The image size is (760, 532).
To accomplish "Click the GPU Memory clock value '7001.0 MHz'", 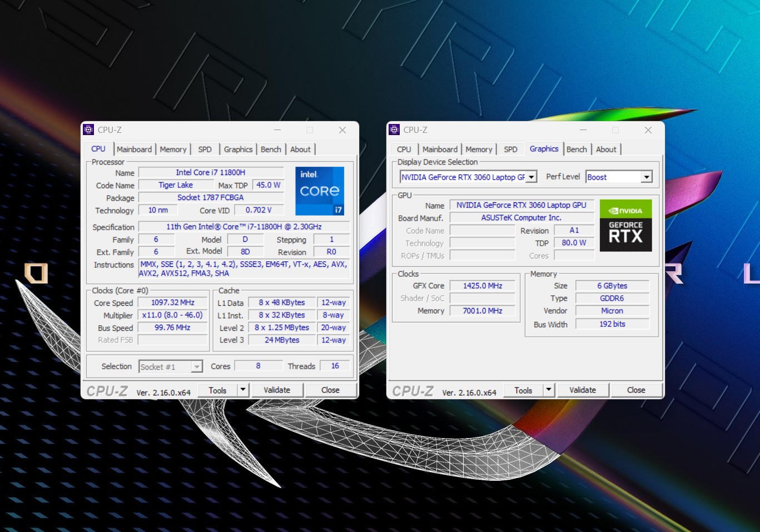I will [483, 311].
